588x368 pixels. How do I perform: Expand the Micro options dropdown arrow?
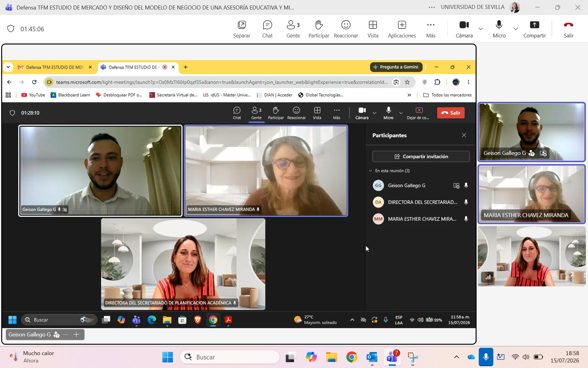coord(516,29)
